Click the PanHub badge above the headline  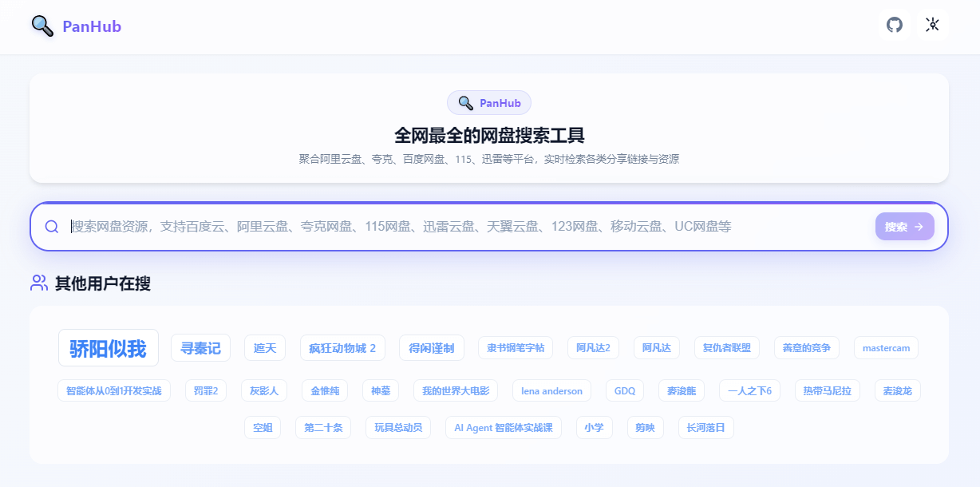[489, 103]
